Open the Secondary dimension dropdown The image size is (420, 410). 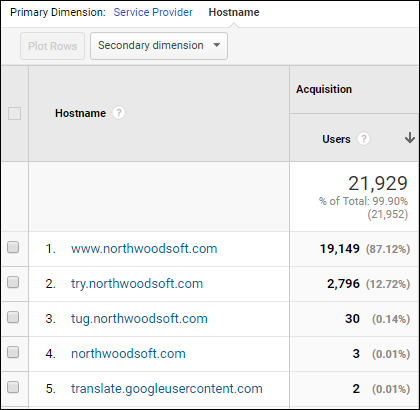pos(159,46)
